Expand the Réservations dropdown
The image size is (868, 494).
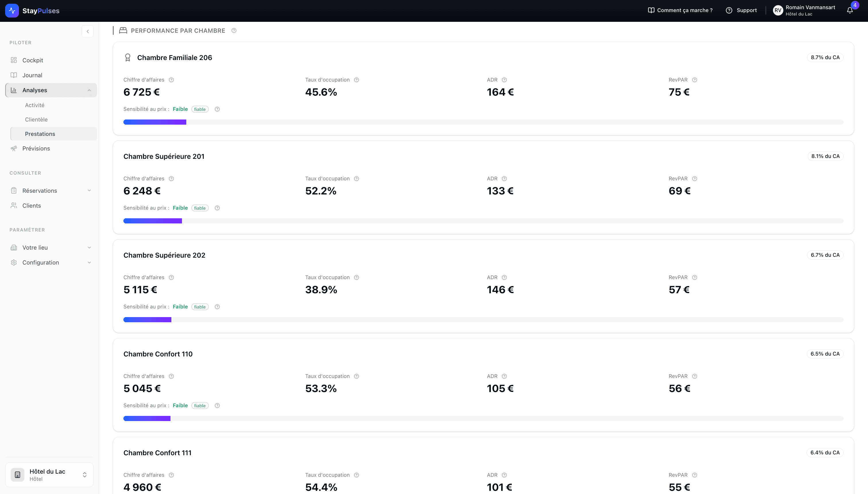point(89,190)
